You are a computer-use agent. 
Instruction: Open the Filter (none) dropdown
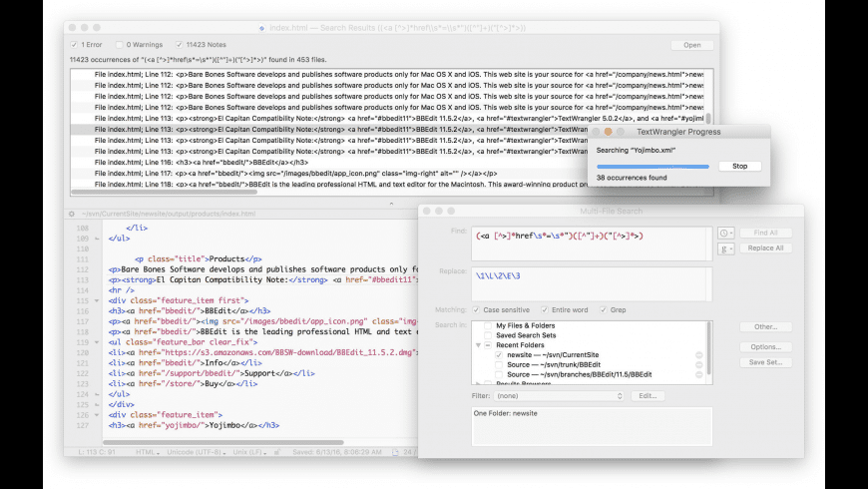click(559, 396)
